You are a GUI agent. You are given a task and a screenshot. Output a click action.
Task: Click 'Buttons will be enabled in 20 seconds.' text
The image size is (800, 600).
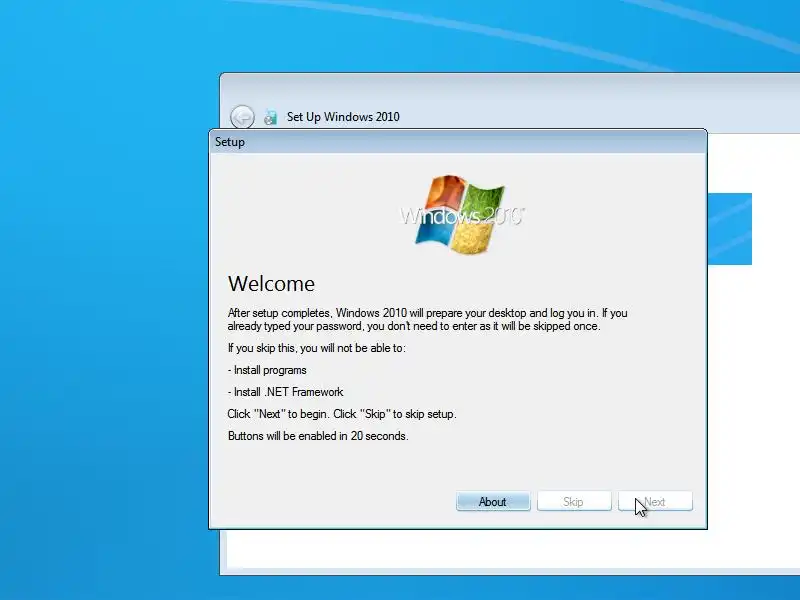[318, 436]
